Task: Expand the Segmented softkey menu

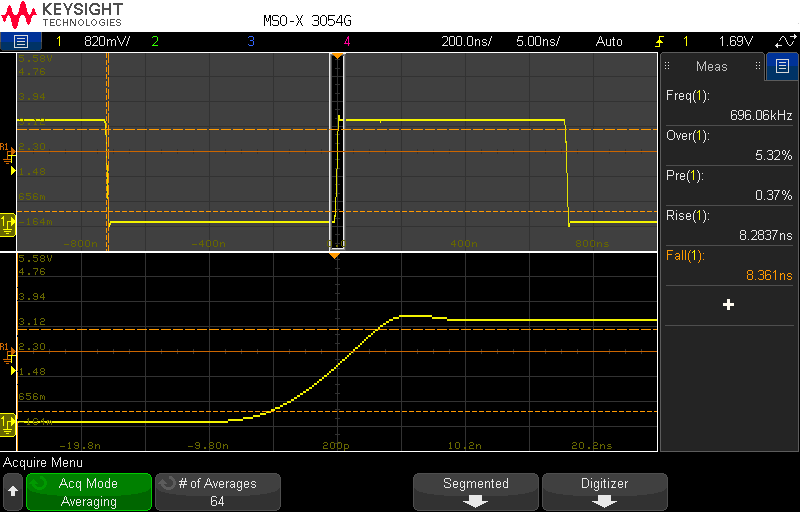Action: pyautogui.click(x=476, y=492)
